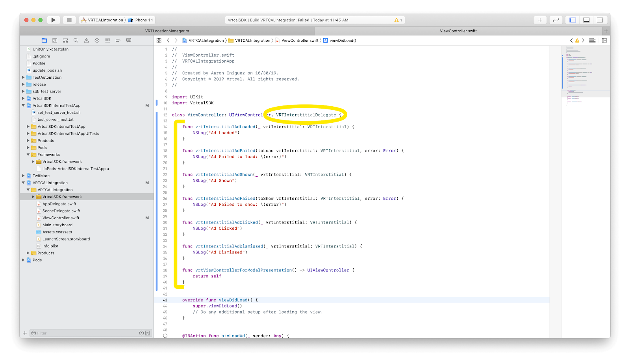
Task: Open AppDelegate.swift in the navigator
Action: [59, 204]
